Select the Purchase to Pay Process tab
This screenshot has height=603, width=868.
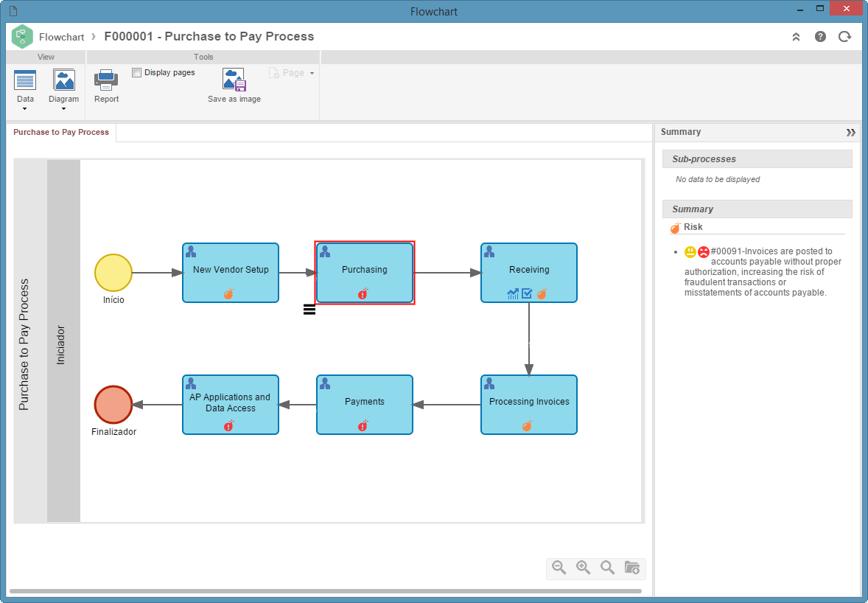[61, 133]
